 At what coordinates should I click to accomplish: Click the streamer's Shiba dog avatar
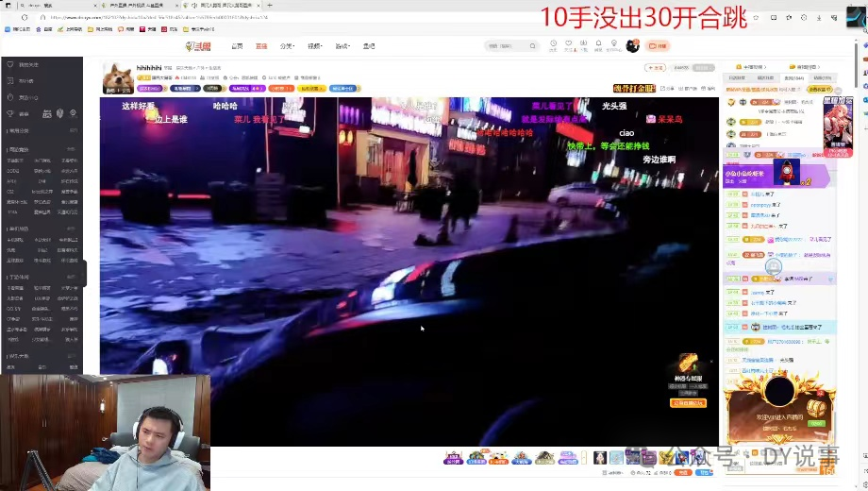click(118, 77)
